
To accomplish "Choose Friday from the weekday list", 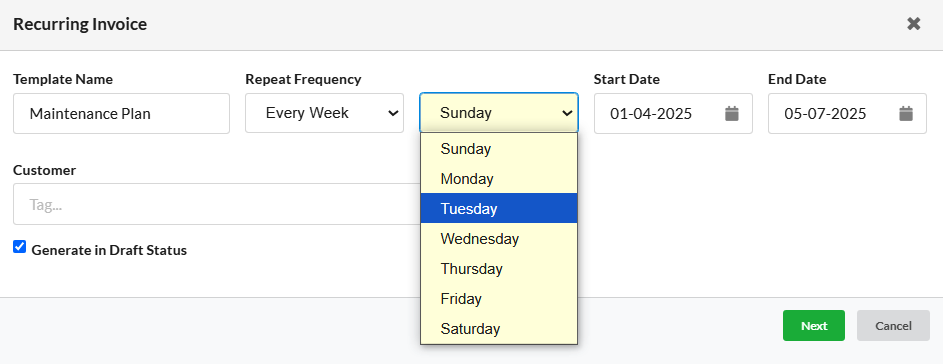I will (x=499, y=298).
